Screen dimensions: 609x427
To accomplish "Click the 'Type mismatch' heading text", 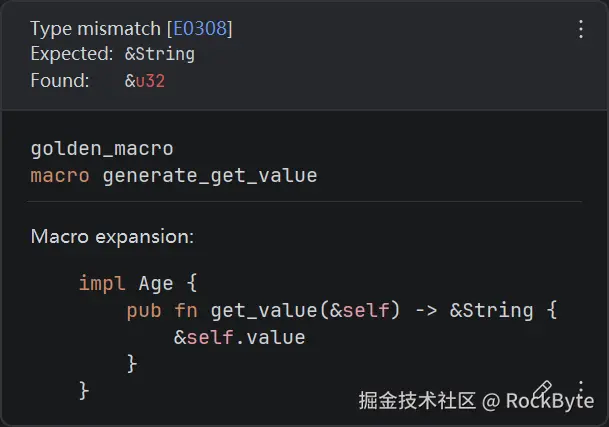I will pos(86,29).
